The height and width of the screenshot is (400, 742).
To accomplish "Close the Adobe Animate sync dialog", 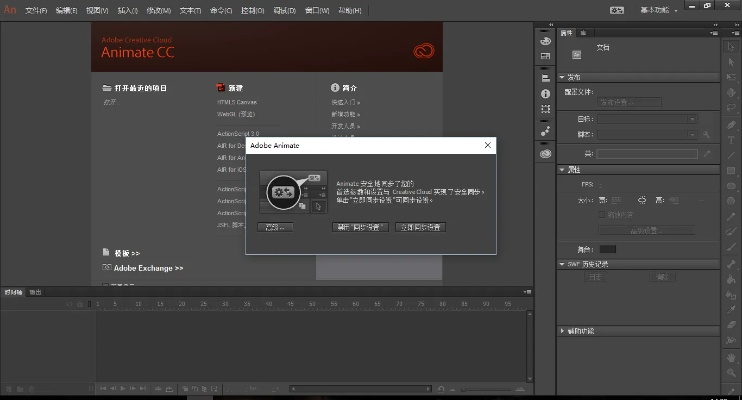I will point(487,145).
